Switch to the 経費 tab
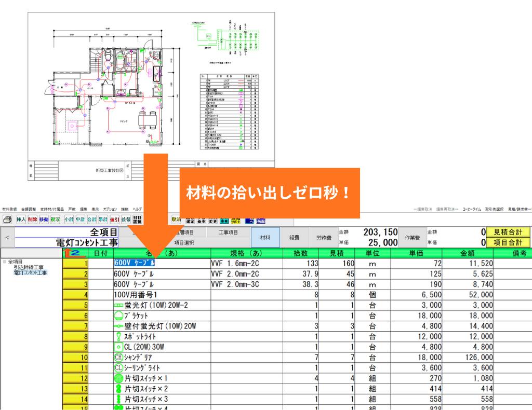This screenshot has width=532, height=410. [295, 237]
